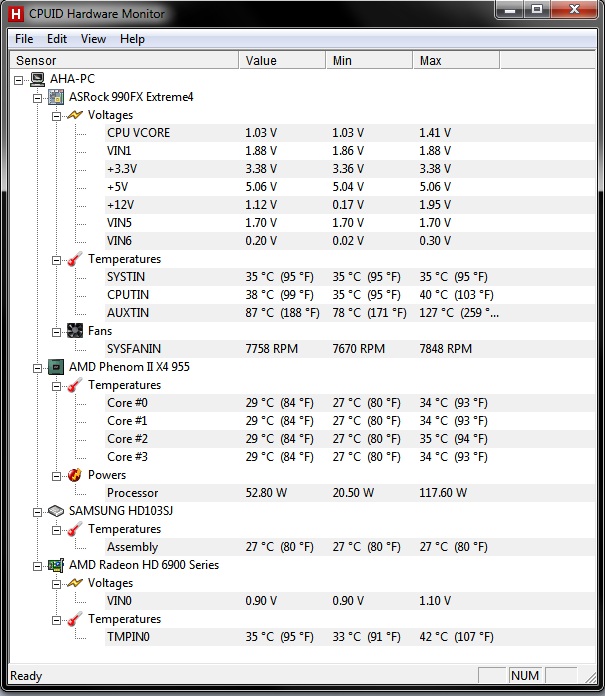Maximize the Hardware Monitor window
Image resolution: width=605 pixels, height=696 pixels.
coord(537,10)
